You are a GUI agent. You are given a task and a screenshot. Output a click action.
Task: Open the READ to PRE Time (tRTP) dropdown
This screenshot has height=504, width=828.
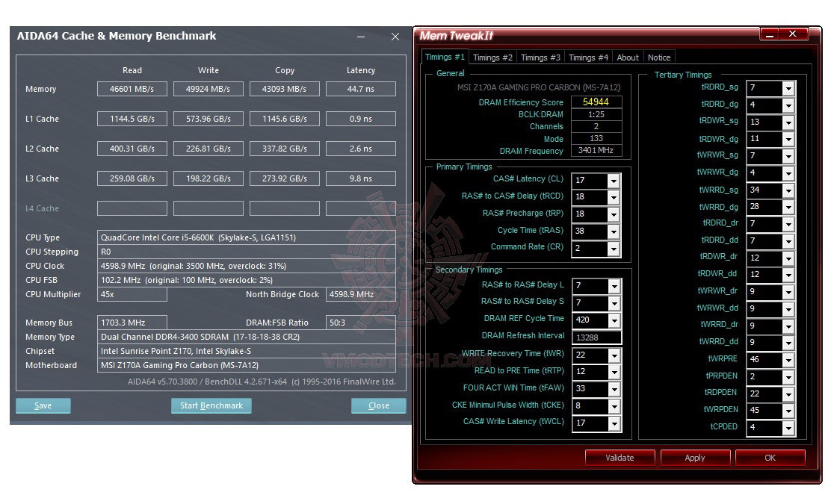pos(614,373)
